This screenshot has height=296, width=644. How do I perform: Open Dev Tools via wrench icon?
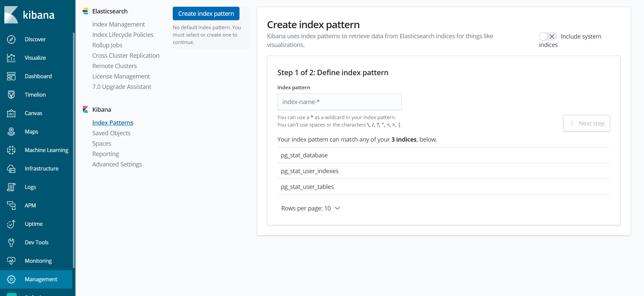click(11, 242)
